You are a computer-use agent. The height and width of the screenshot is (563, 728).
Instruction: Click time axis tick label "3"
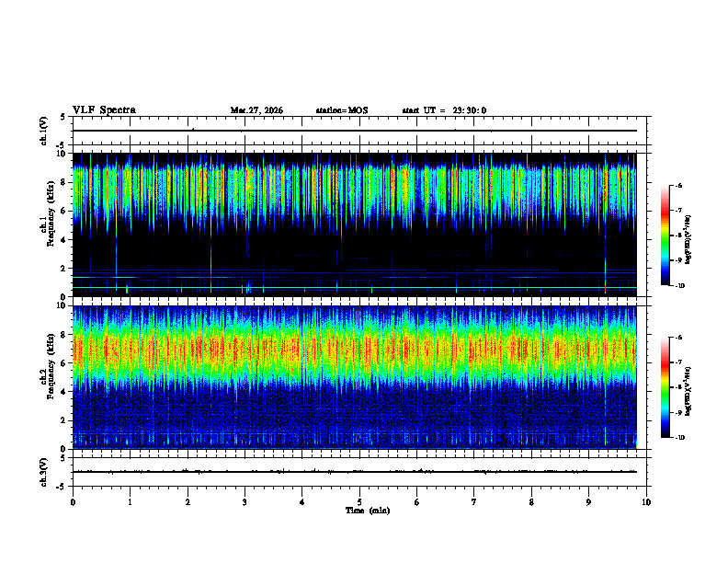(245, 502)
